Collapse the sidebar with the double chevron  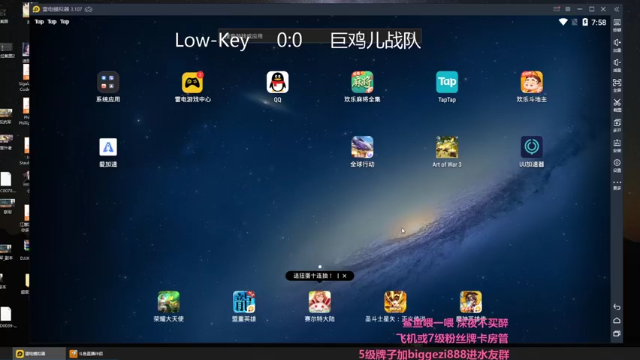tap(617, 9)
